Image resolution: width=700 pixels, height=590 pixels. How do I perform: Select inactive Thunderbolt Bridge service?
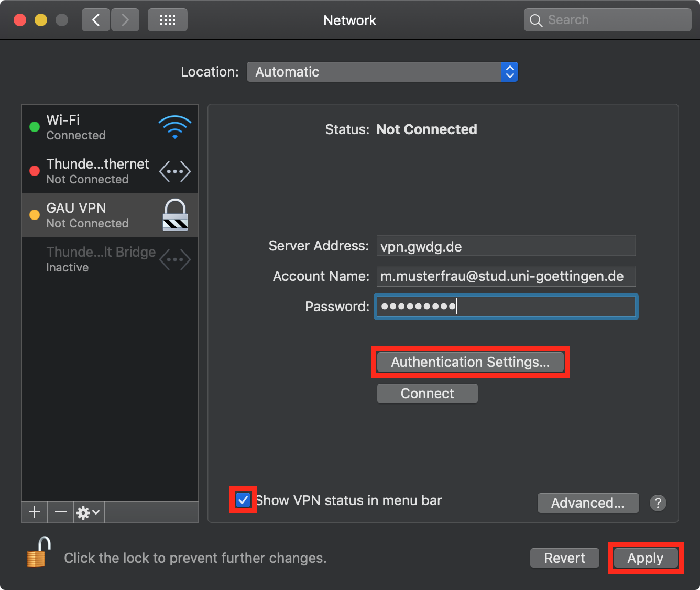[x=110, y=259]
